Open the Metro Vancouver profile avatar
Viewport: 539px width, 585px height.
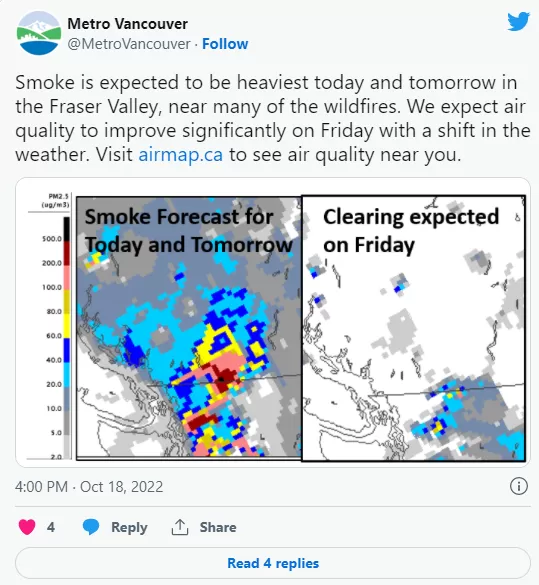click(x=39, y=33)
